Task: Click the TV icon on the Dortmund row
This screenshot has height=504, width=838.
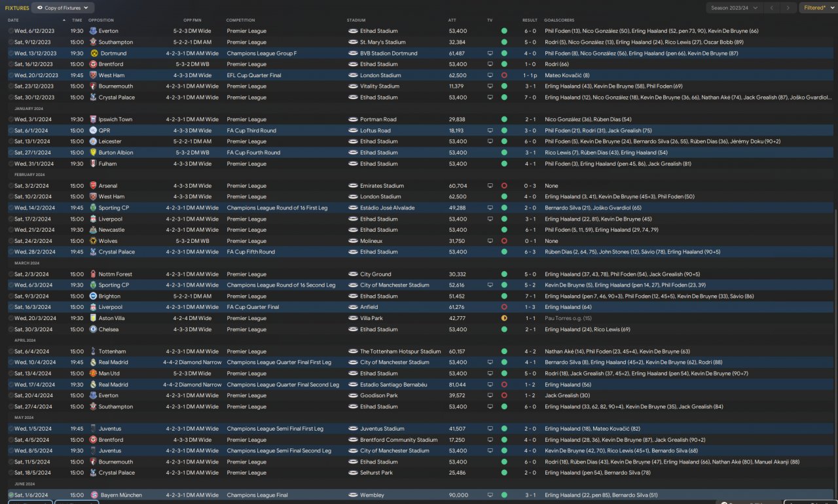Action: tap(490, 53)
